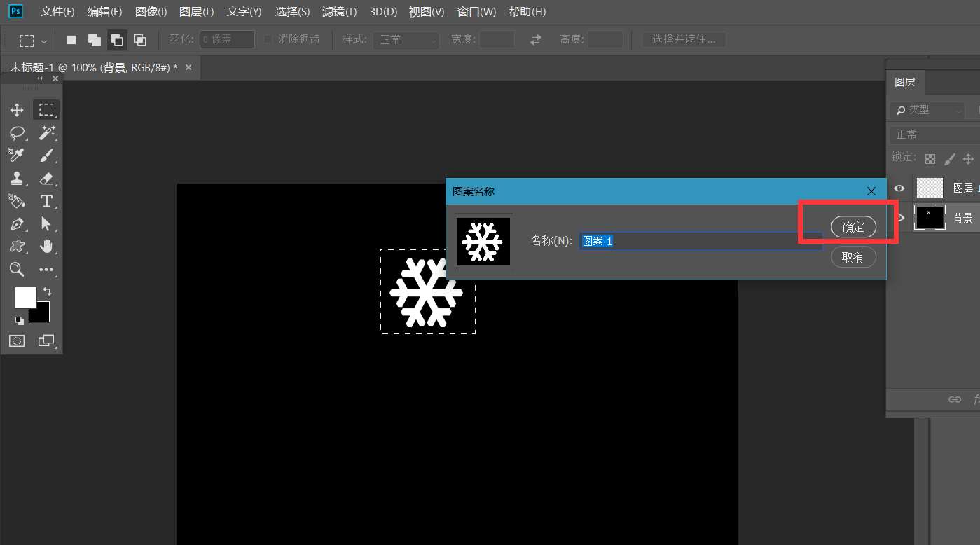The width and height of the screenshot is (980, 545).
Task: Select the Type tool
Action: click(46, 201)
